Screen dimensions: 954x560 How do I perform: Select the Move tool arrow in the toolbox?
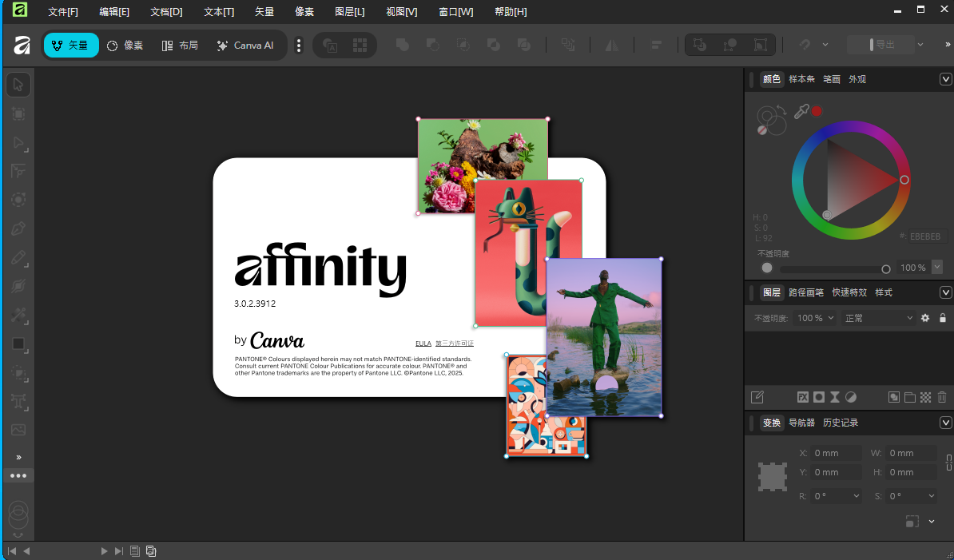coord(18,85)
